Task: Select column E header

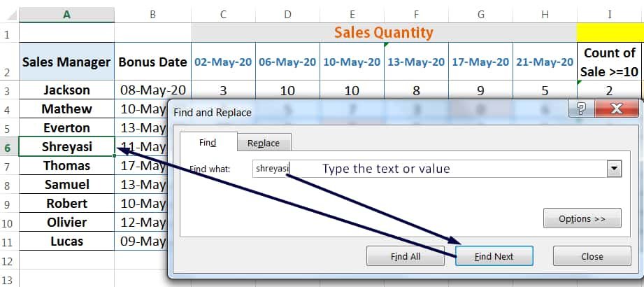Action: tap(352, 15)
